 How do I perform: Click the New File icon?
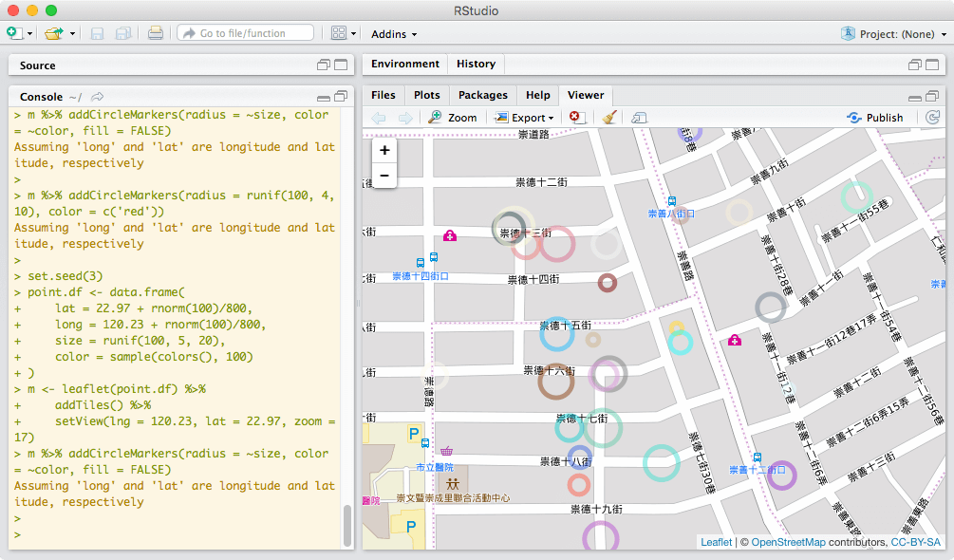coord(14,33)
